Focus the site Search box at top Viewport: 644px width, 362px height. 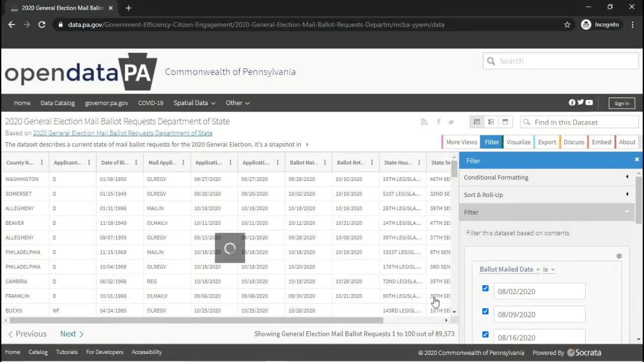[561, 61]
